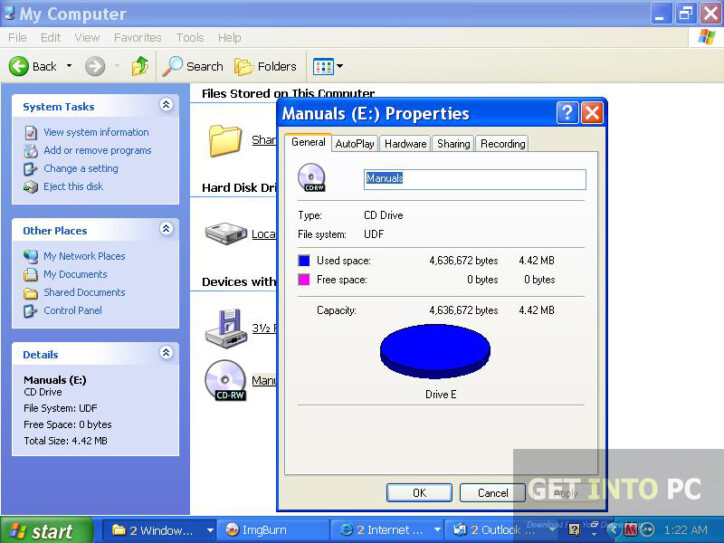Open the Favorites menu

[x=138, y=37]
